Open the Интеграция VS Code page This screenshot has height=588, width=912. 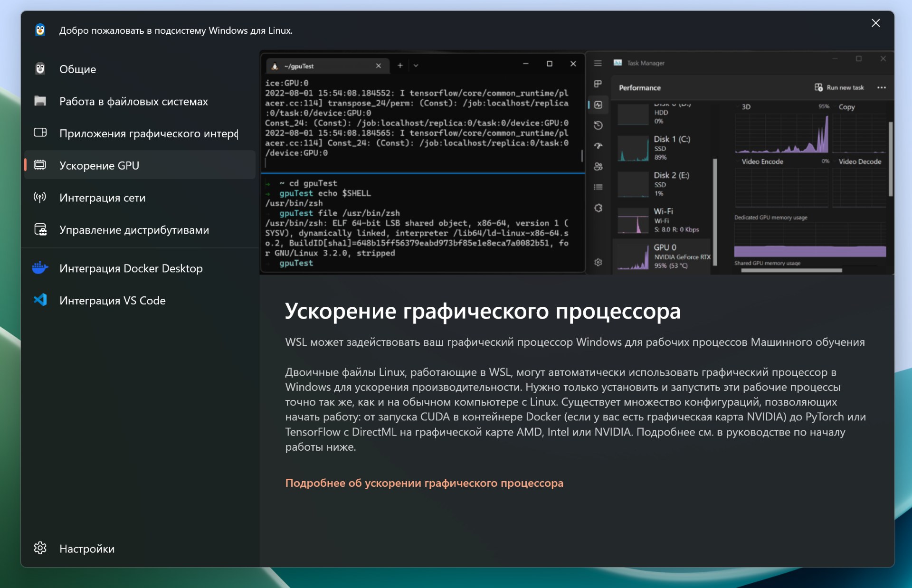112,301
